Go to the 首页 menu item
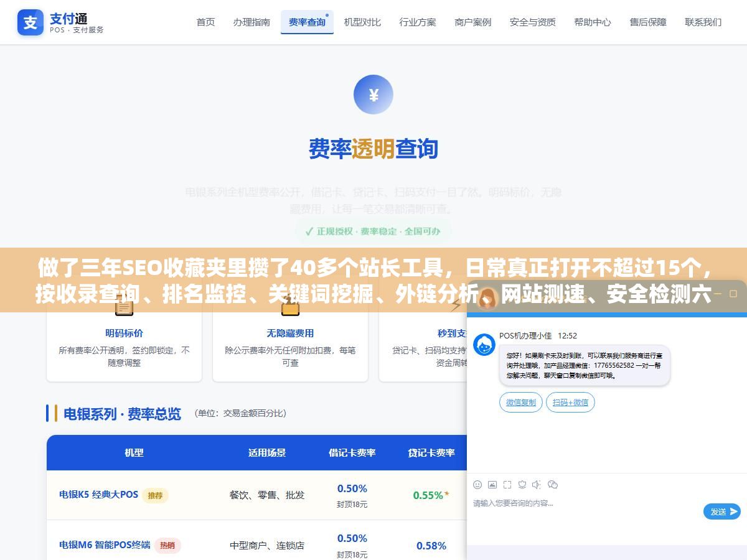The height and width of the screenshot is (560, 747). pyautogui.click(x=205, y=22)
